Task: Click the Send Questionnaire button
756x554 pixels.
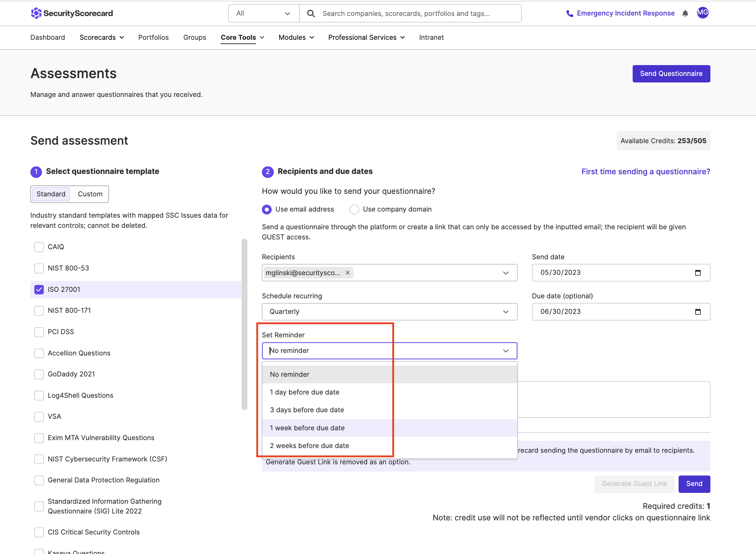Action: click(x=671, y=73)
